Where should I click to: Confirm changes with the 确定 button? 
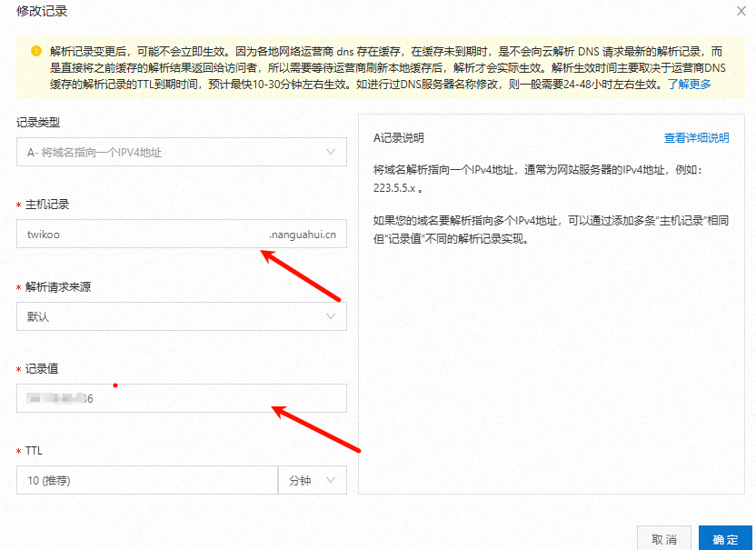click(725, 539)
